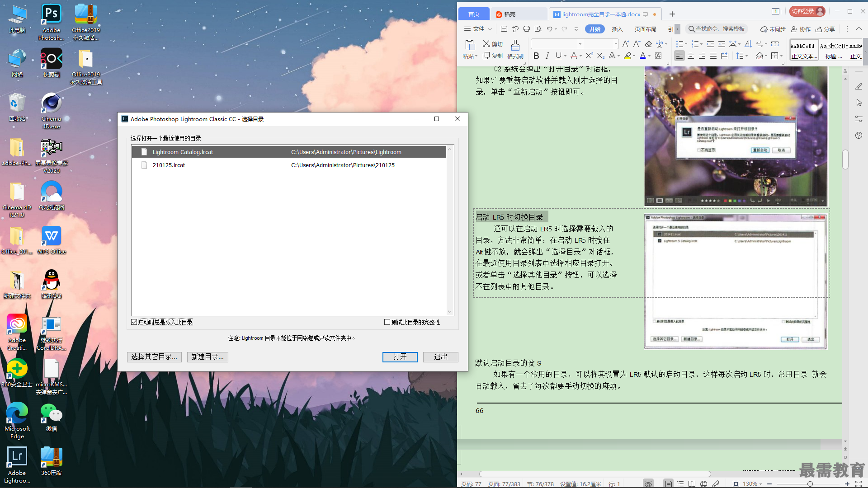Open the font name combo box
868x488 pixels.
point(557,44)
